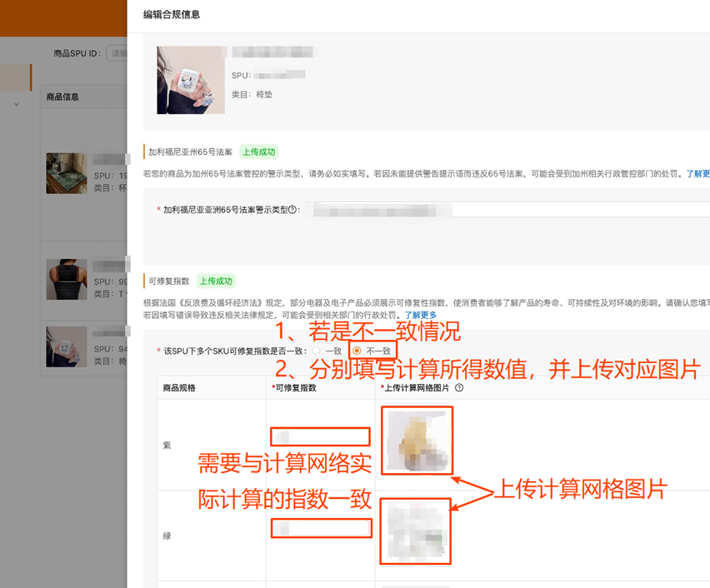Click 可修复指数 input for 紫 variant
The image size is (710, 588).
(x=320, y=436)
